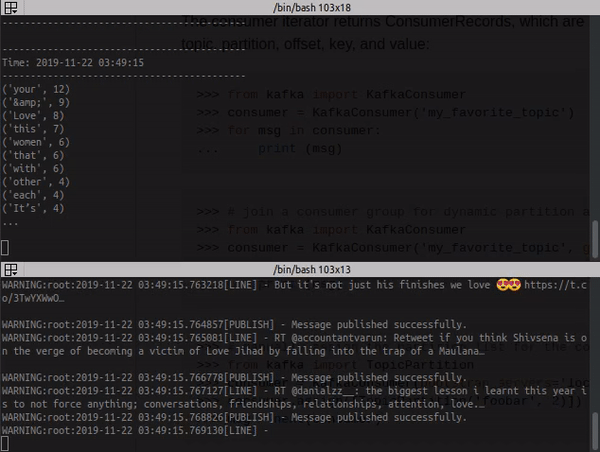The width and height of the screenshot is (600, 452).
Task: Click the ('with', 6) output row
Action: [x=33, y=169]
